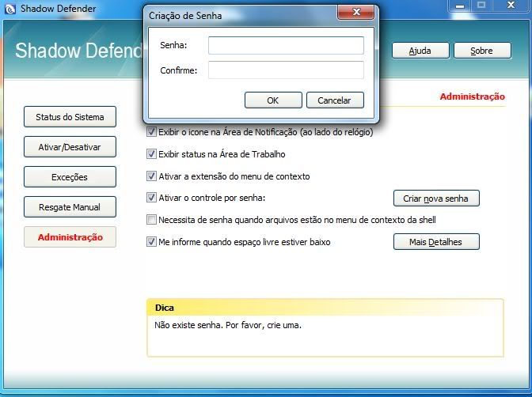Toggle Ativar o controle por senha

coord(151,198)
